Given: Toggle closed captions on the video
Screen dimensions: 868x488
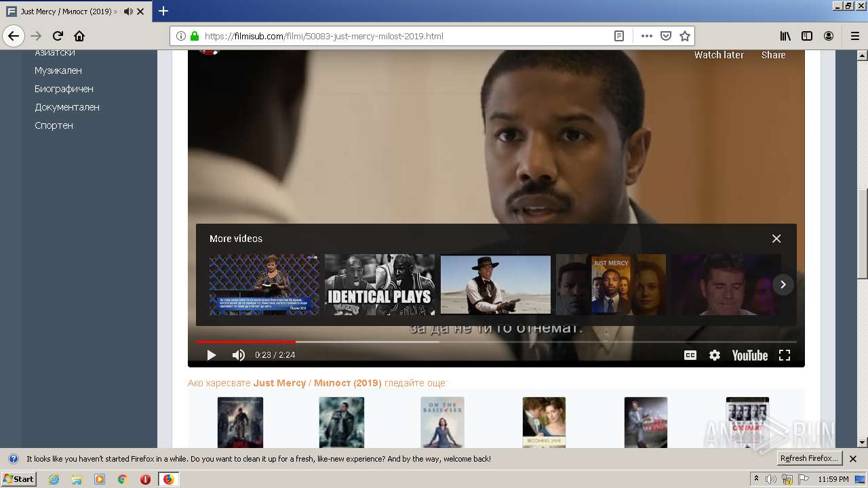Looking at the screenshot, I should 690,355.
